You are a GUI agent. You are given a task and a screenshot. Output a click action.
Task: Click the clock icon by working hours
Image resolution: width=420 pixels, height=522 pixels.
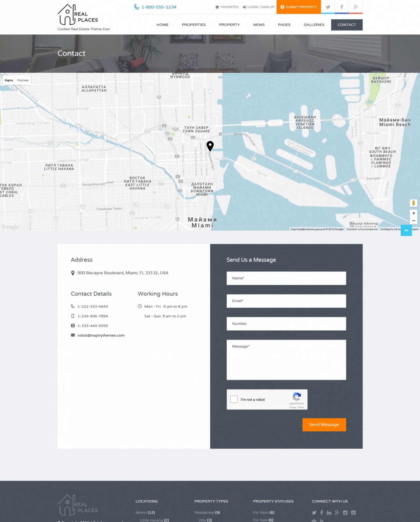140,306
